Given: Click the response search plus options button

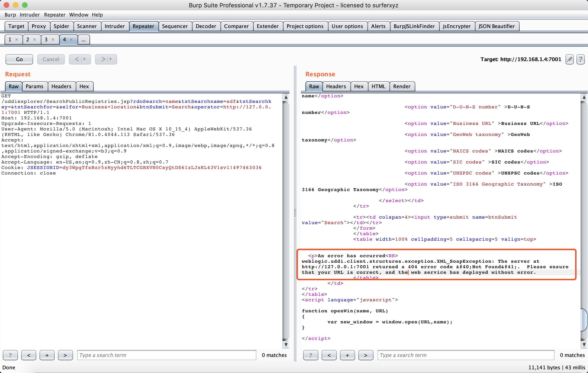Looking at the screenshot, I should point(347,355).
